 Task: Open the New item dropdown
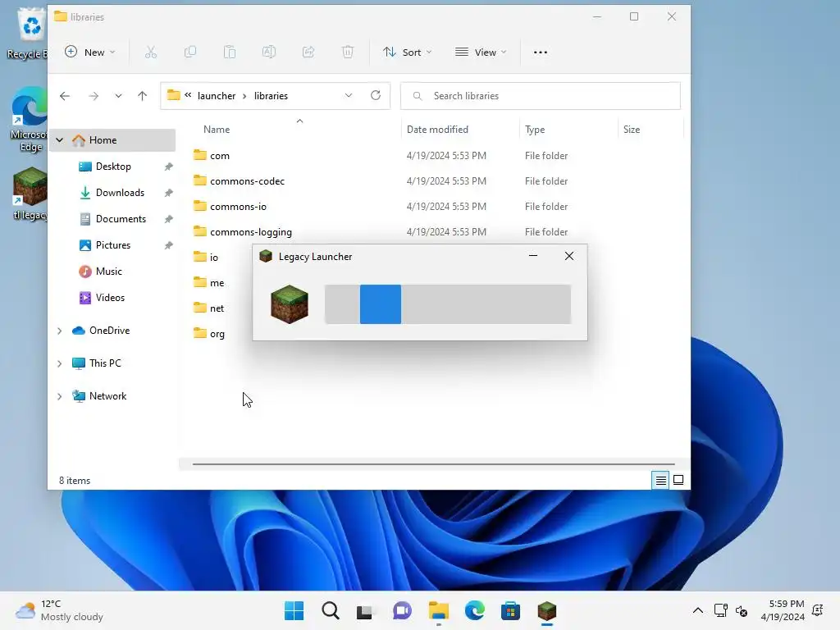[89, 52]
